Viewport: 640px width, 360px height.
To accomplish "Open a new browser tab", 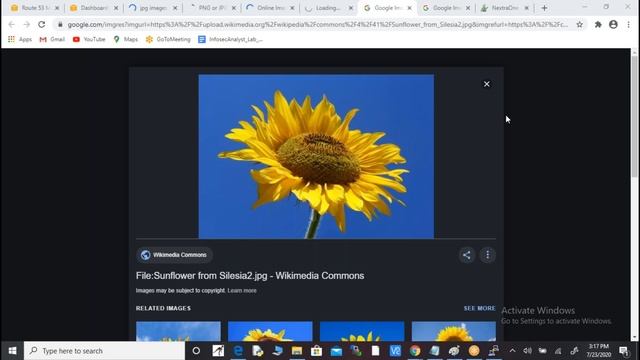I will pyautogui.click(x=544, y=8).
